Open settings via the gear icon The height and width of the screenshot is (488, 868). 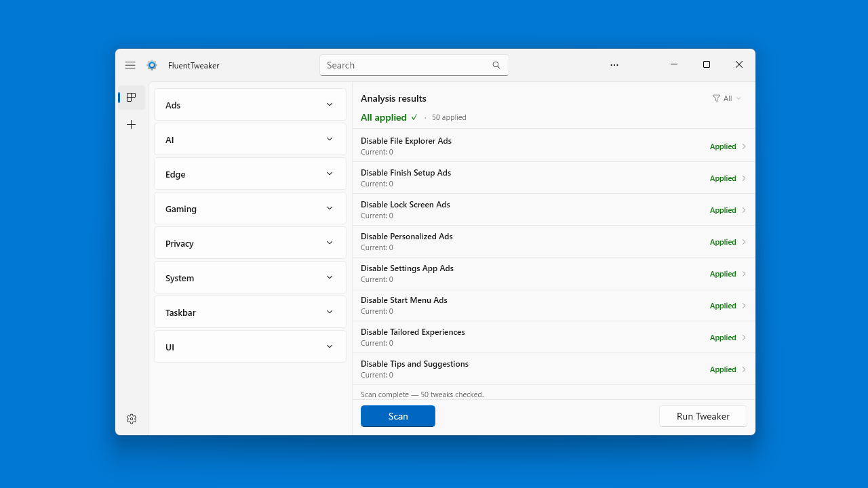(132, 419)
